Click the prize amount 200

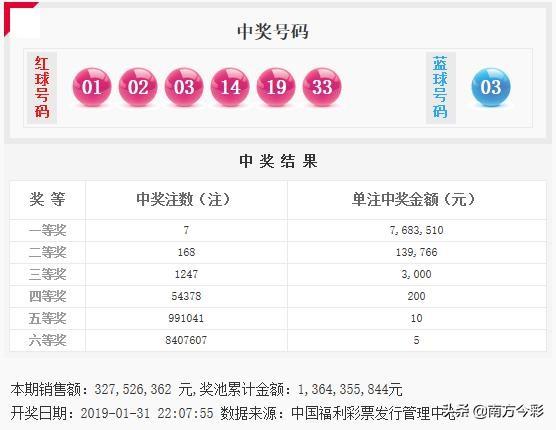[x=416, y=296]
